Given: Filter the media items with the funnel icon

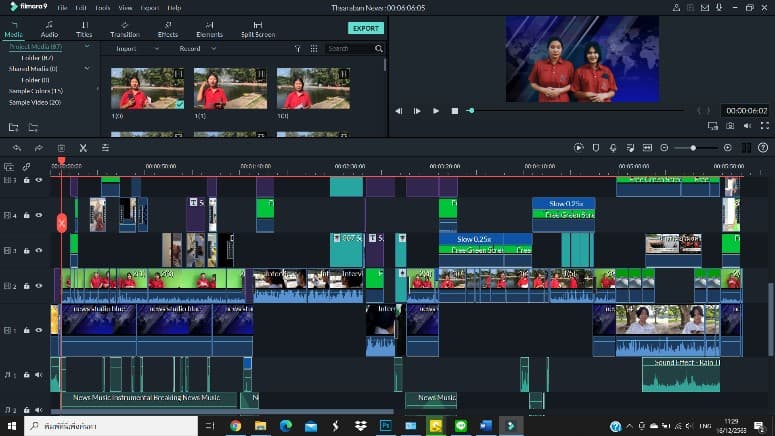Looking at the screenshot, I should click(298, 49).
